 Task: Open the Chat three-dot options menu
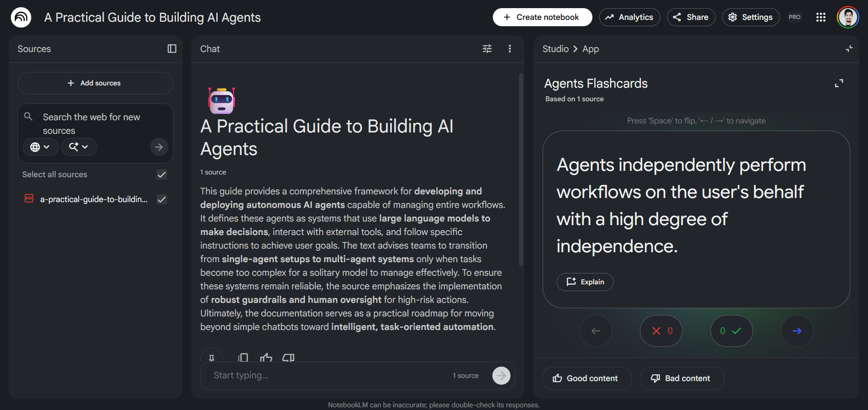click(x=510, y=49)
